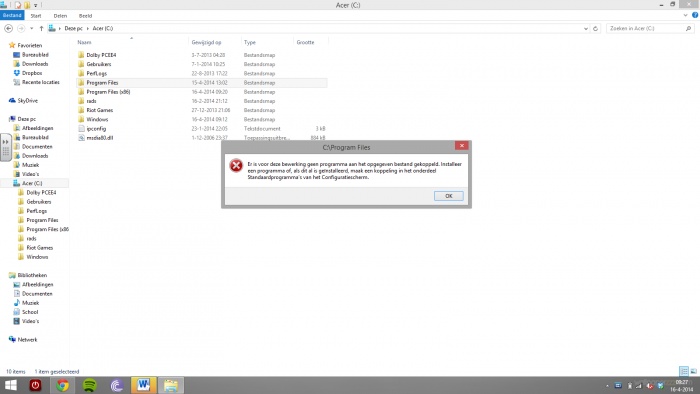The height and width of the screenshot is (394, 700).
Task: Show hidden system tray icons
Action: coord(607,386)
